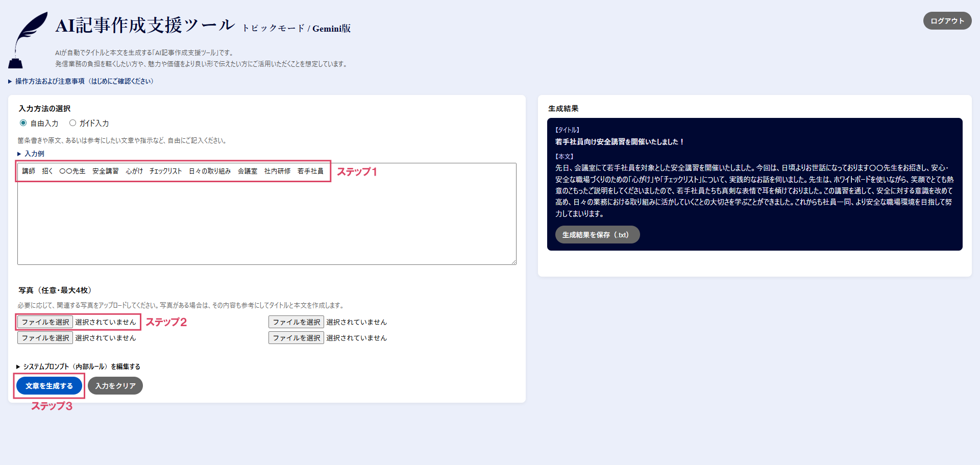
Task: Click first ファイルを選択 button marked ステップ2
Action: pos(45,322)
